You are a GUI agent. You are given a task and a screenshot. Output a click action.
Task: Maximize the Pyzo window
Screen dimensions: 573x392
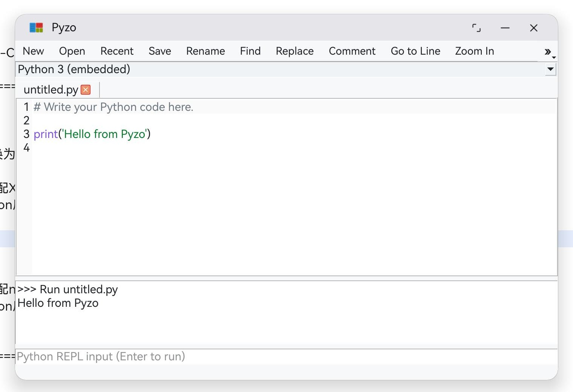click(476, 28)
